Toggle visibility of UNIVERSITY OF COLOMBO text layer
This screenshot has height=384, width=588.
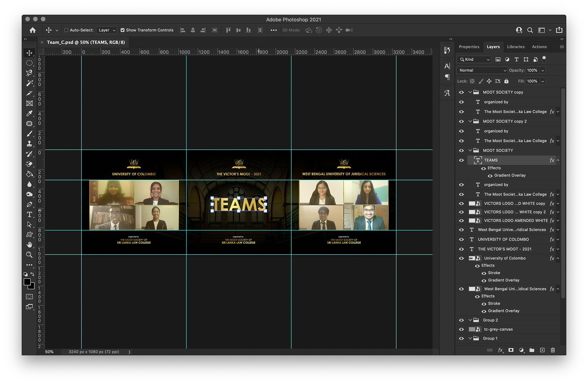[x=461, y=239]
